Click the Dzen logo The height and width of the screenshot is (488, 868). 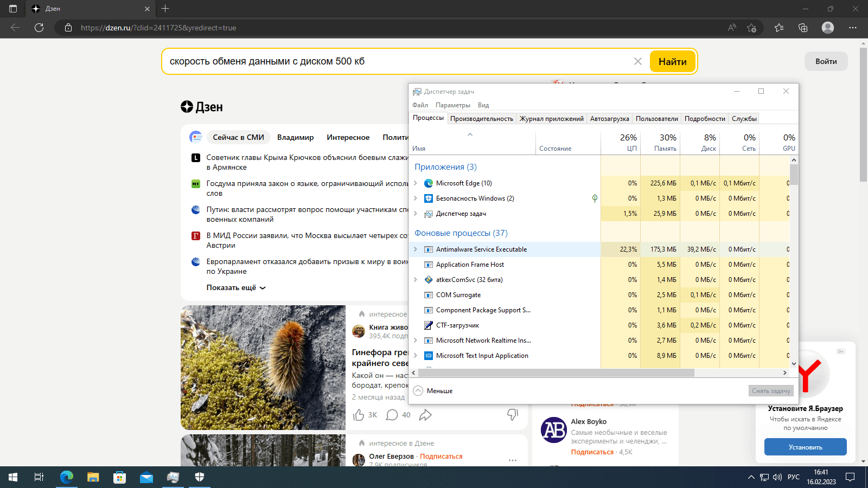[x=202, y=107]
